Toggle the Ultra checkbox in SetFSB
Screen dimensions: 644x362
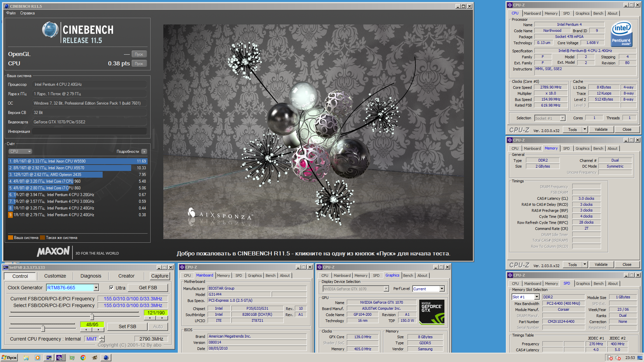coord(111,288)
